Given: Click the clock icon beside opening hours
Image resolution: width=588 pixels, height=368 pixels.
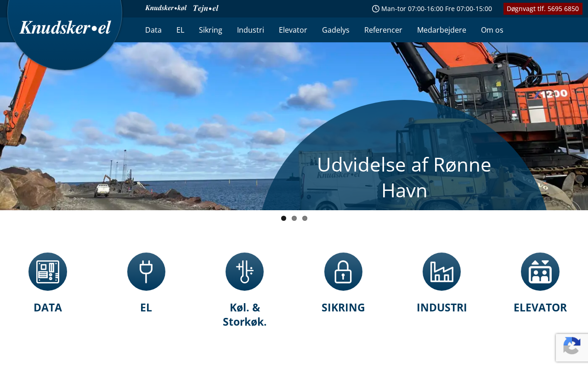Looking at the screenshot, I should click(376, 9).
